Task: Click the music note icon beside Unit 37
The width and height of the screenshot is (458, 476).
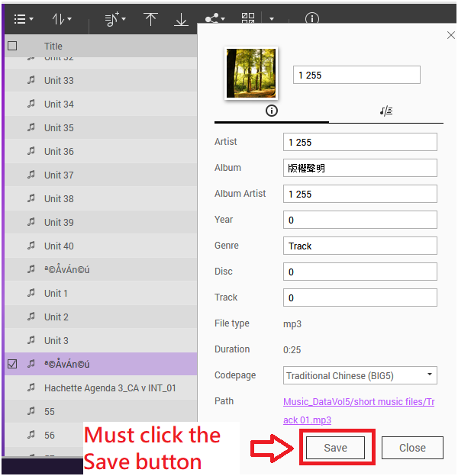Action: coord(31,175)
